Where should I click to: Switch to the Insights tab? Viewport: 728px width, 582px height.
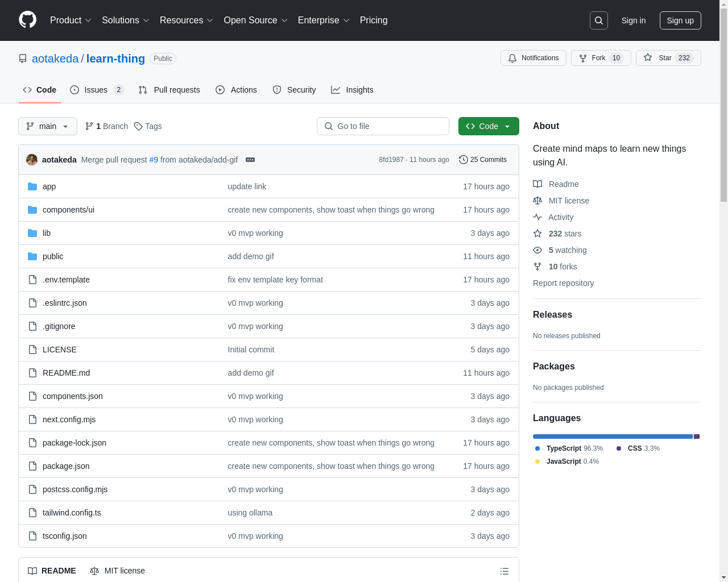click(353, 90)
